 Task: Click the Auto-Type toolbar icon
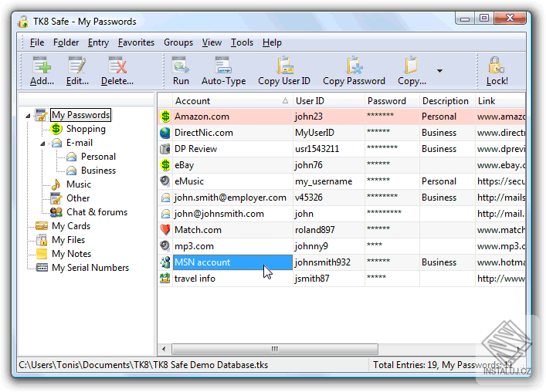coord(223,65)
